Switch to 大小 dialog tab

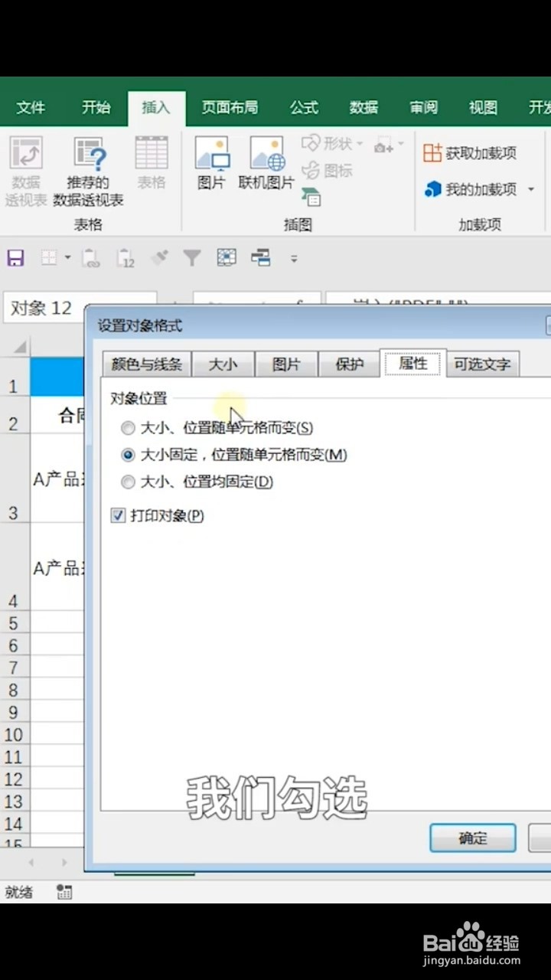click(x=223, y=364)
